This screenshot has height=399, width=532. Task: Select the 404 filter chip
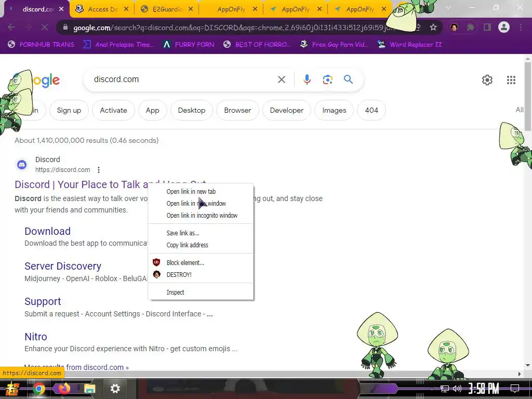point(371,110)
